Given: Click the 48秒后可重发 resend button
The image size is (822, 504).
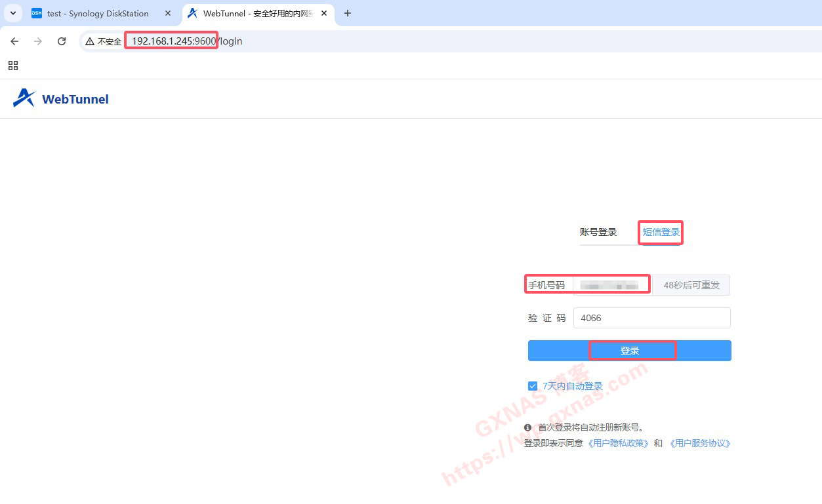Looking at the screenshot, I should click(691, 285).
